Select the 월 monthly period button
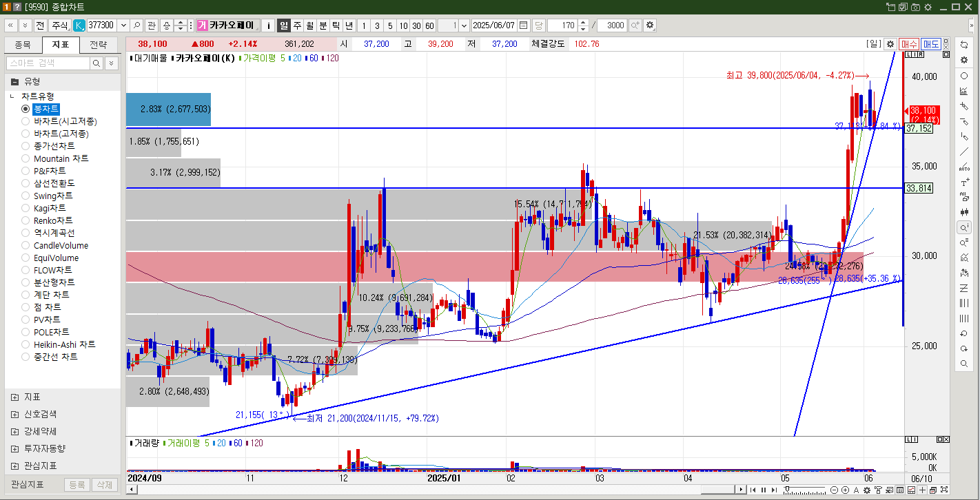Screen dimensions: 980x500 point(310,25)
